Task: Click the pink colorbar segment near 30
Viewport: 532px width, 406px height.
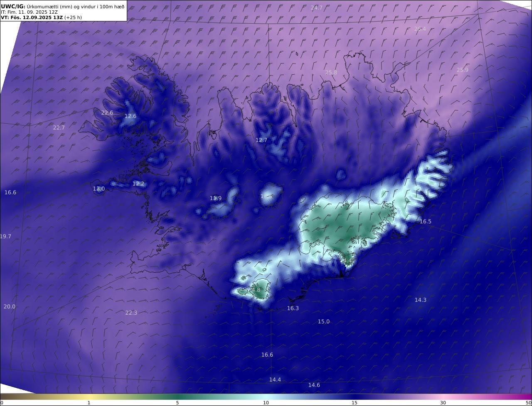Action: [443, 396]
